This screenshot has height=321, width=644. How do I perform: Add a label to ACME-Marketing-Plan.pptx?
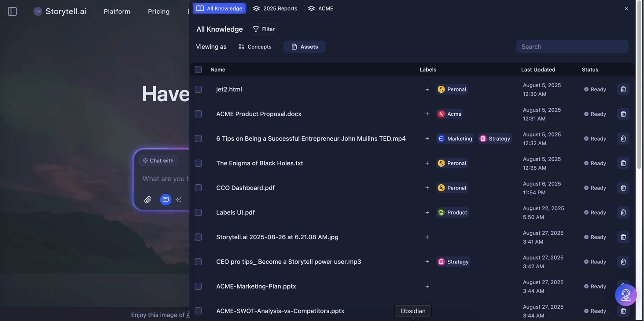pyautogui.click(x=427, y=286)
